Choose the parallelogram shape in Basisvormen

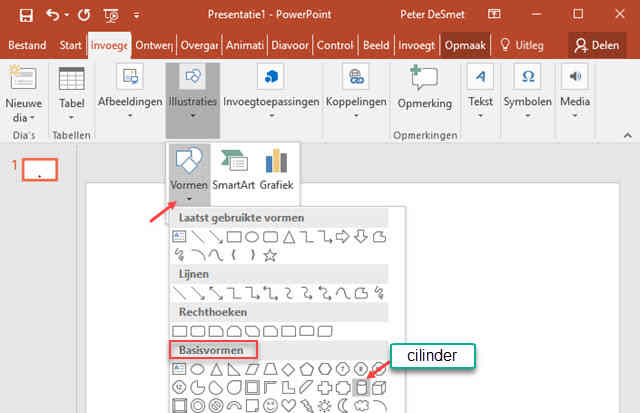tap(252, 369)
